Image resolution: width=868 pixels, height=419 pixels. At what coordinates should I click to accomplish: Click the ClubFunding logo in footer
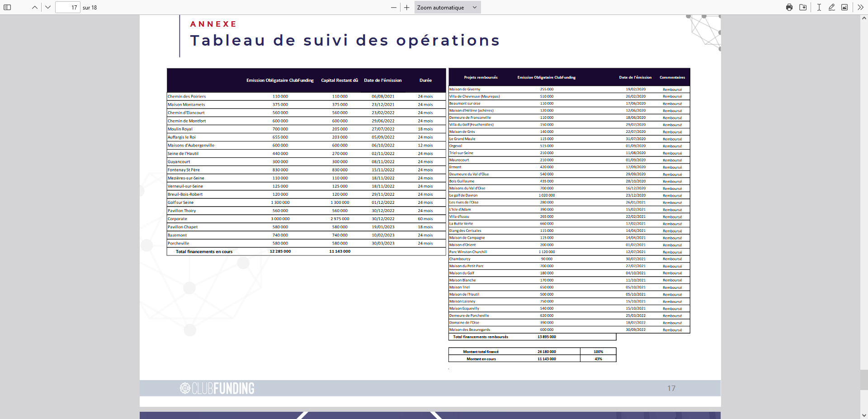[217, 388]
